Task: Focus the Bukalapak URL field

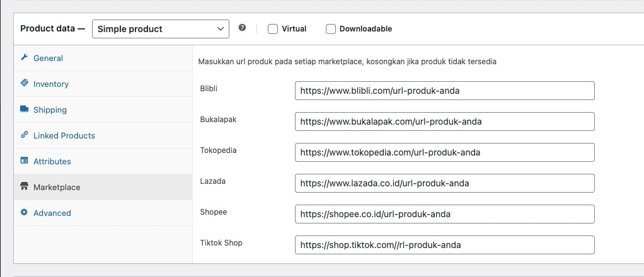Action: click(x=445, y=122)
